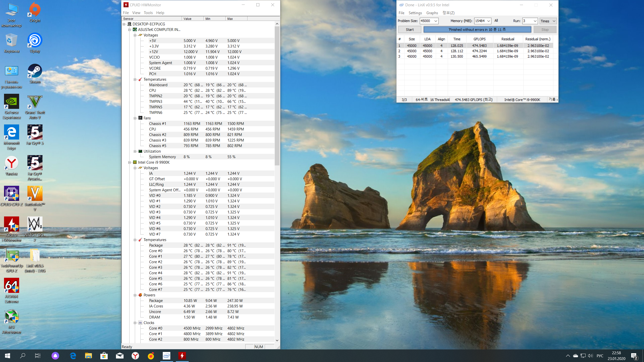Click the All memory link
The width and height of the screenshot is (644, 362).
coord(496,21)
